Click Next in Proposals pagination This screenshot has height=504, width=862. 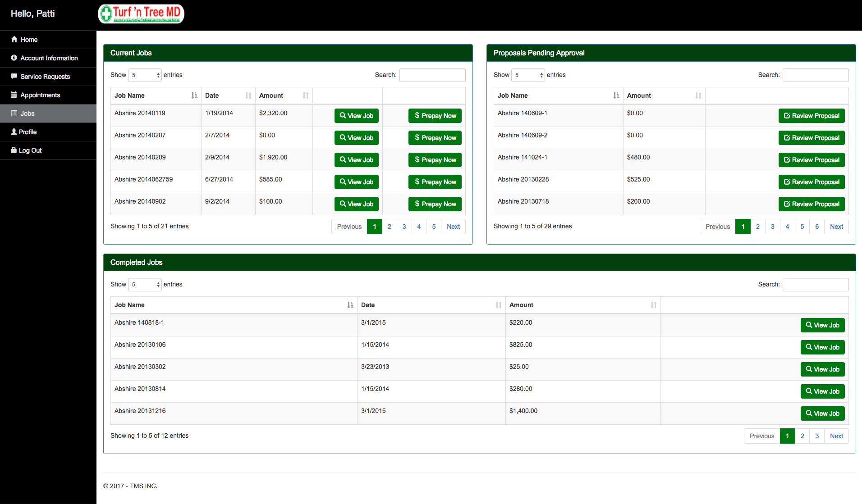(x=837, y=227)
